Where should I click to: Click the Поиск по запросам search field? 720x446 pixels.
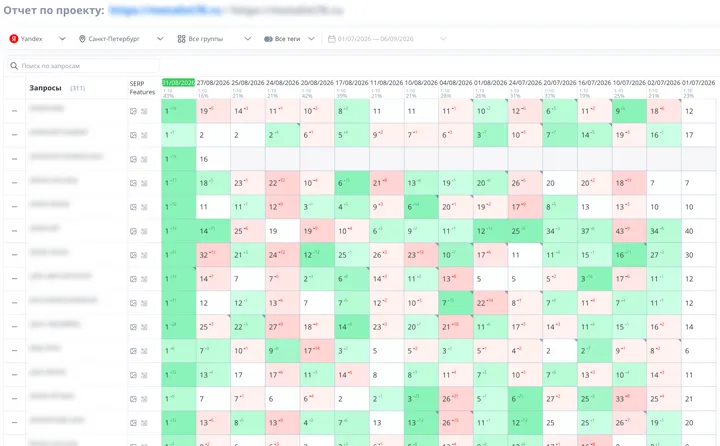pyautogui.click(x=84, y=66)
